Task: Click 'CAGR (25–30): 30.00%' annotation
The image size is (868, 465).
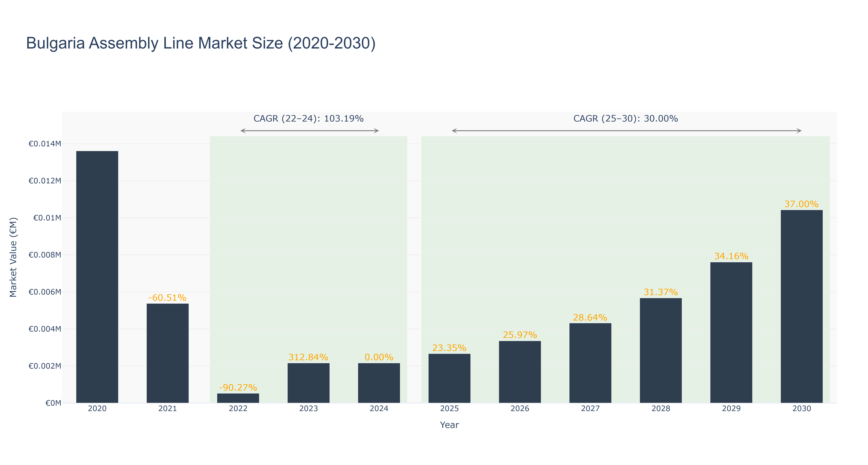Action: click(x=625, y=119)
